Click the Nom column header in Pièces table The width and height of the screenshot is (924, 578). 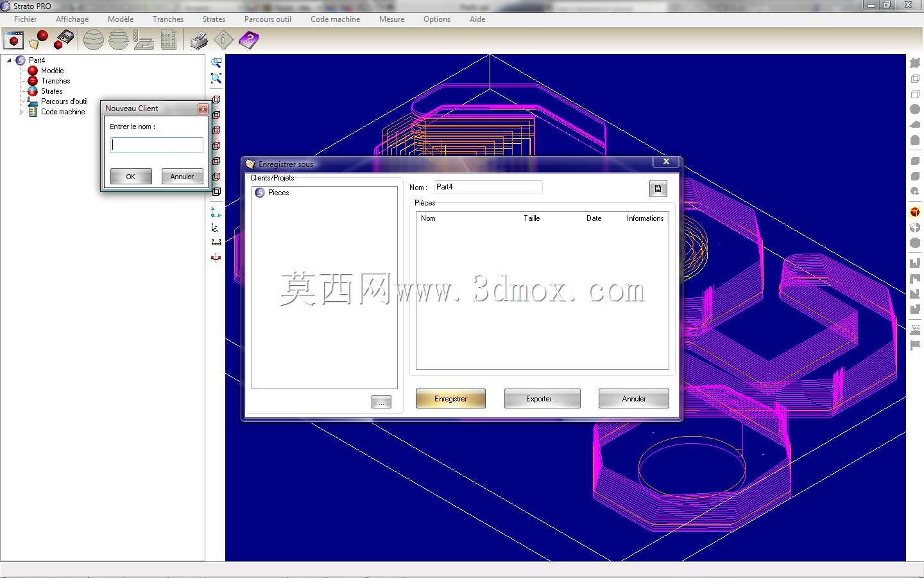pos(428,218)
